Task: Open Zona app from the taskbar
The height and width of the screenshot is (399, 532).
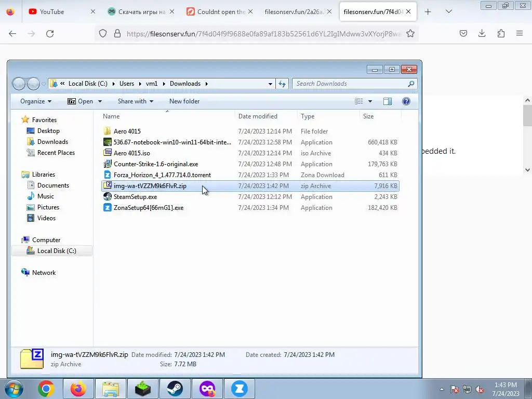Action: [239, 389]
